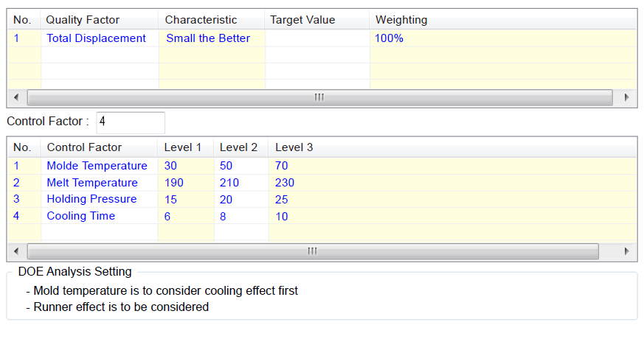Select the Total Displacement quality factor cell
Image resolution: width=644 pixels, height=339 pixels.
[x=96, y=38]
